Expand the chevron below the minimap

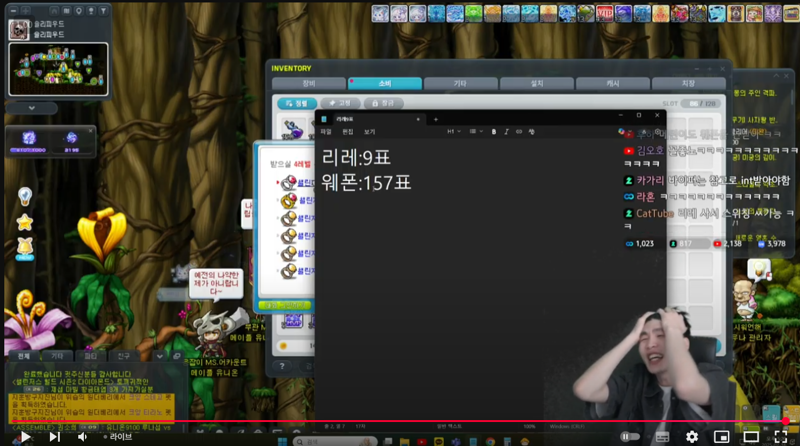[32, 108]
